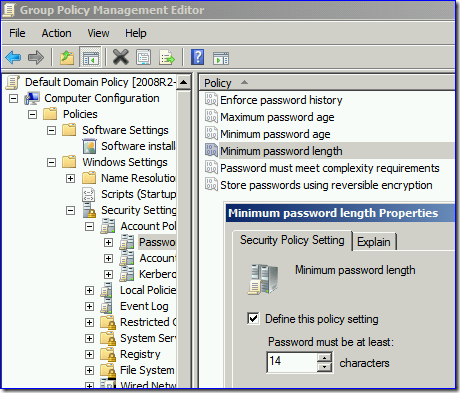Select the Windows Settings tree item

(125, 162)
